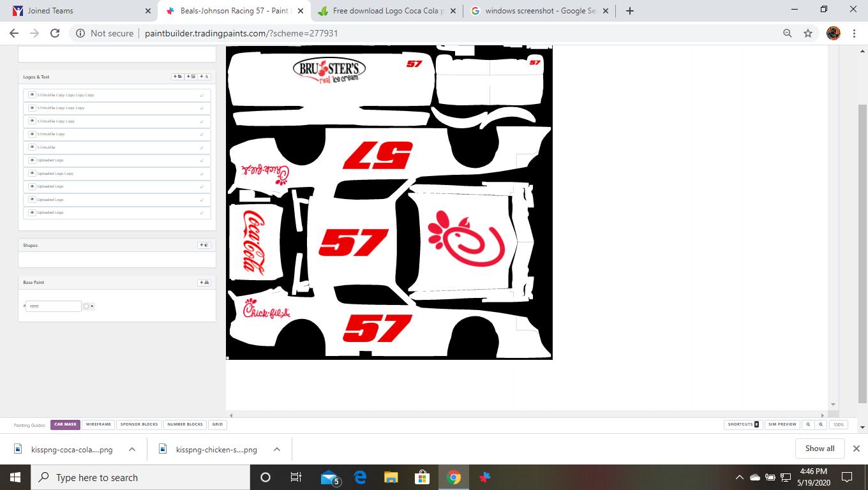Enable the Wireframe painting guide

[98, 424]
